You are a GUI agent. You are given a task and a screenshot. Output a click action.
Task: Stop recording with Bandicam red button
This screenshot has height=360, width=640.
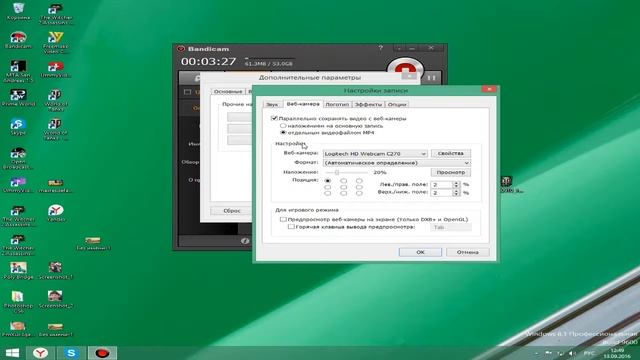(405, 67)
